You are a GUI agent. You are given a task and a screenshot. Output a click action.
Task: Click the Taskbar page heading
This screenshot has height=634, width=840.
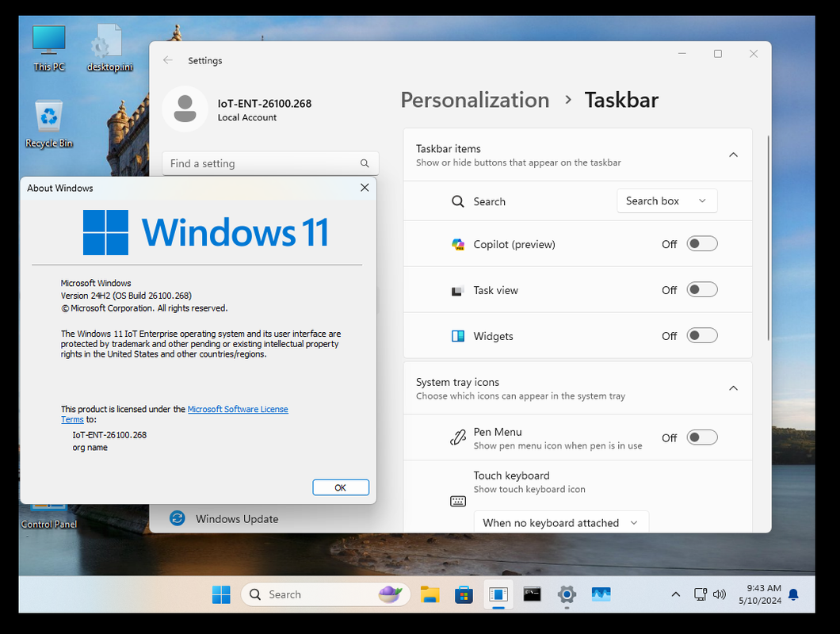point(621,100)
